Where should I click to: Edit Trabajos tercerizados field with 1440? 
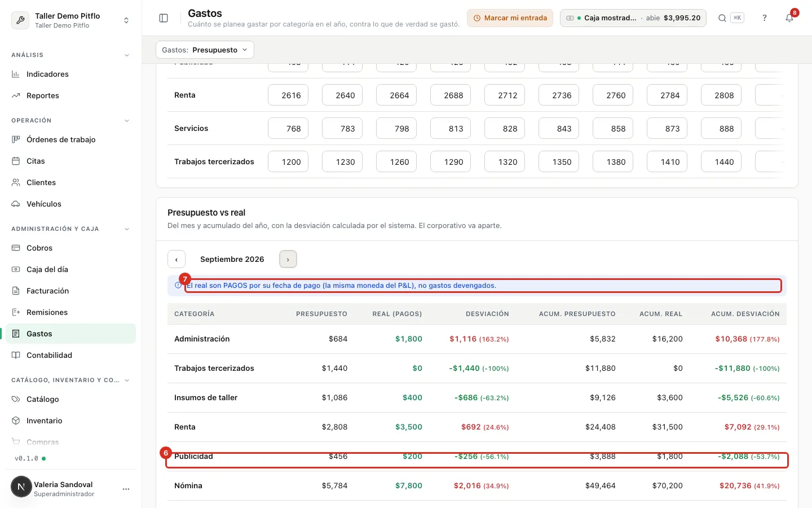pyautogui.click(x=721, y=161)
